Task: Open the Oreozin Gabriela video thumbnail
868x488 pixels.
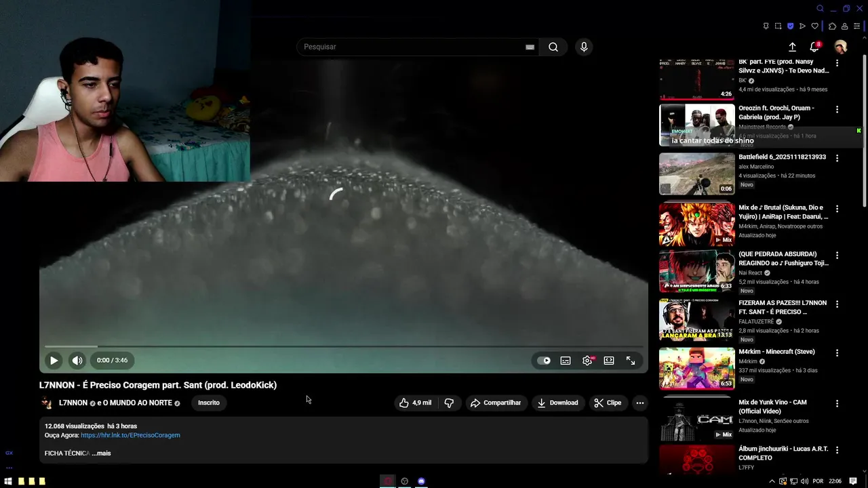Action: (x=697, y=125)
